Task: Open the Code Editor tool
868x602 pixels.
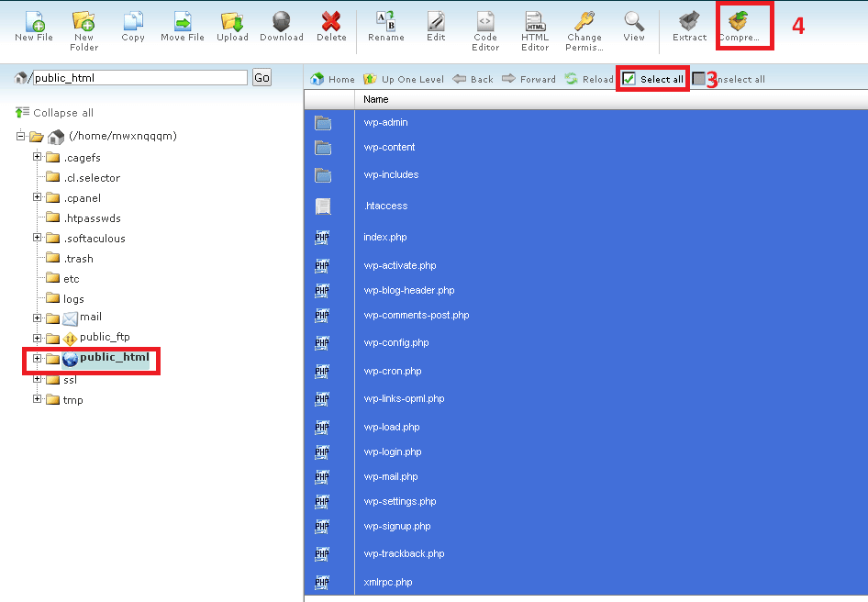Action: [485, 22]
